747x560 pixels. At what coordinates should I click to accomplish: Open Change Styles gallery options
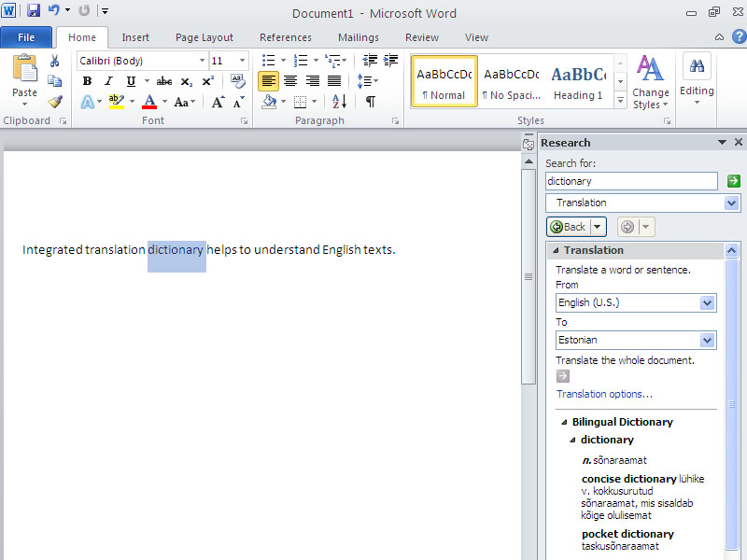(x=650, y=81)
